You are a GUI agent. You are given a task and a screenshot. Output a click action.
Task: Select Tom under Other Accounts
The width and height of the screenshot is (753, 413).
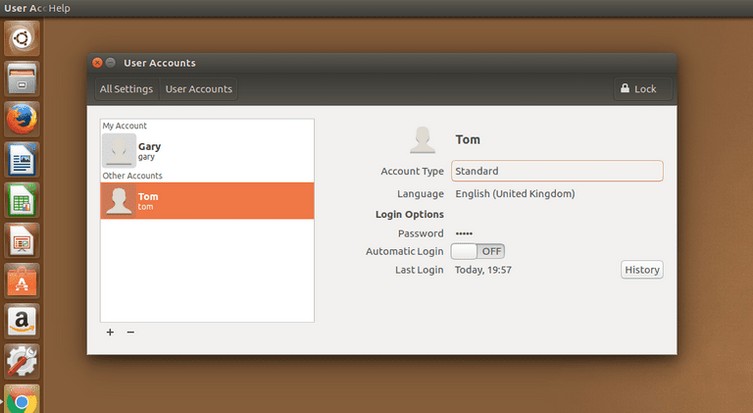pos(207,201)
